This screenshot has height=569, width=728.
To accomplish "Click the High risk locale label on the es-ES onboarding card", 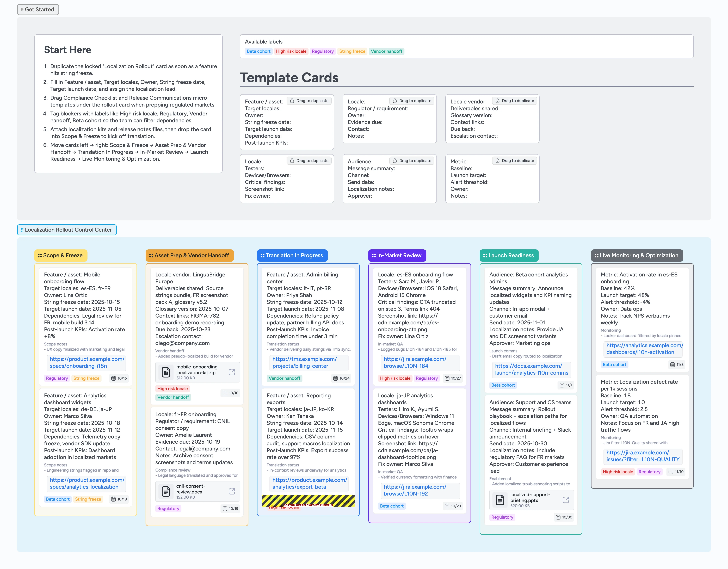I will 395,378.
